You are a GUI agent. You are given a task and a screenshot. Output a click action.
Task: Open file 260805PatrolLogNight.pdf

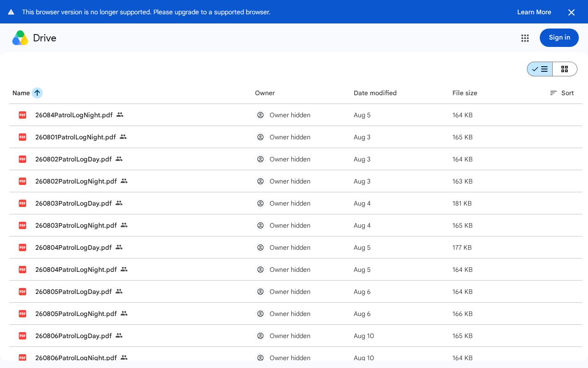click(76, 314)
